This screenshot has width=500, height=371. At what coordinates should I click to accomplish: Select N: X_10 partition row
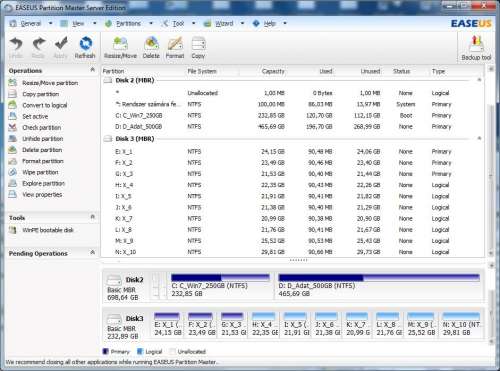(x=292, y=252)
